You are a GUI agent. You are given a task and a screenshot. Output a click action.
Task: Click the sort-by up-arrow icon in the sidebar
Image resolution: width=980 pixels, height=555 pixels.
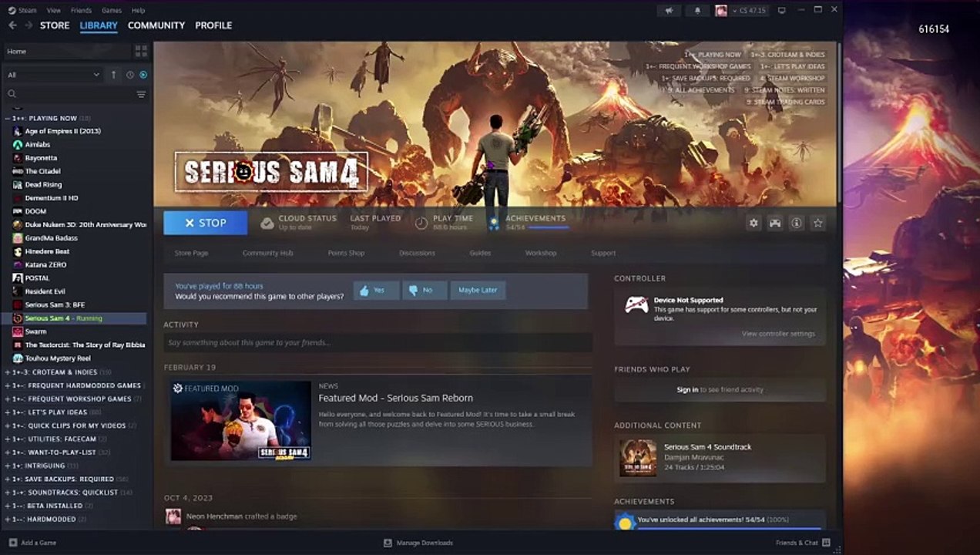113,75
